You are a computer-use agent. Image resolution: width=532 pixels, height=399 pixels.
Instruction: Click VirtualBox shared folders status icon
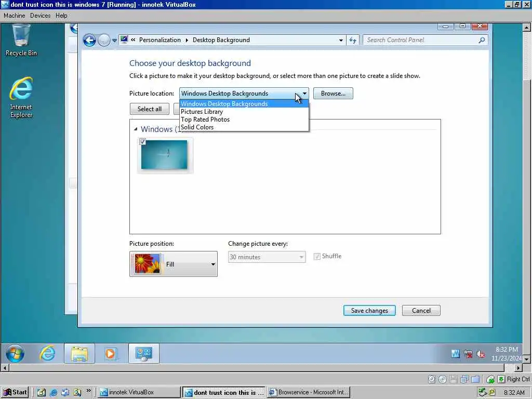pyautogui.click(x=476, y=379)
